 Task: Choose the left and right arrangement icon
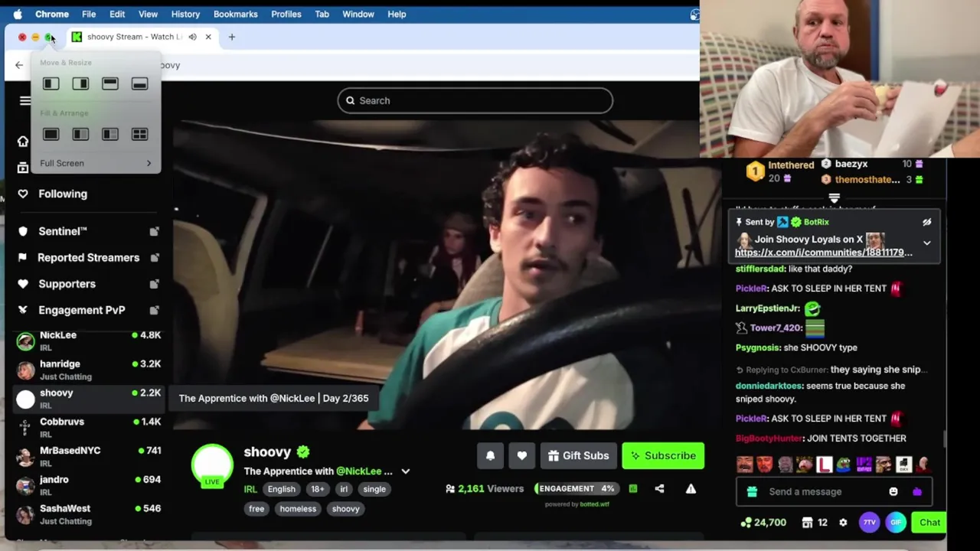[80, 134]
